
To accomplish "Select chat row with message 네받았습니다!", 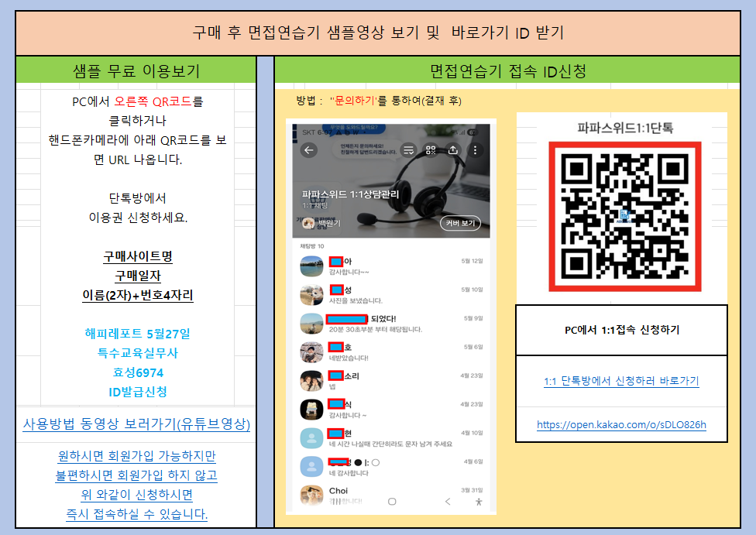I will 391,352.
